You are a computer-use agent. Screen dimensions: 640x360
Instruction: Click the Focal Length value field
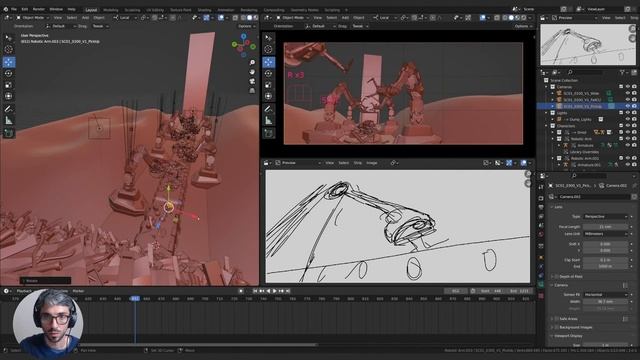[x=605, y=227]
